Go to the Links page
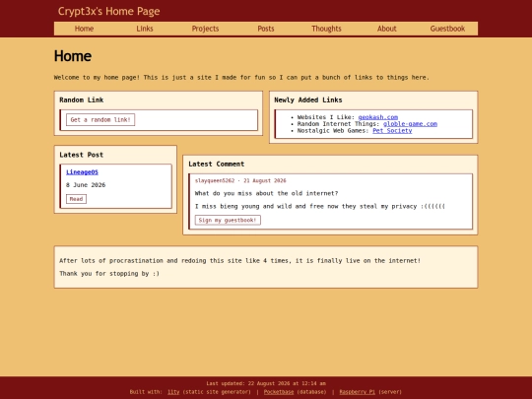 pyautogui.click(x=145, y=29)
